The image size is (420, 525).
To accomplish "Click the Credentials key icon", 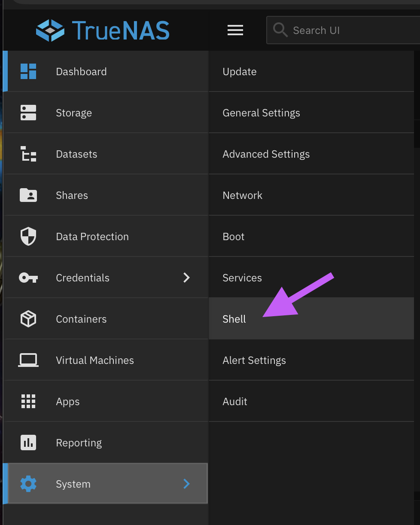I will click(x=28, y=278).
